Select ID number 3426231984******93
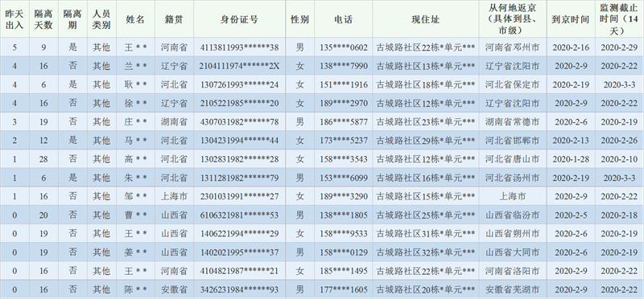 point(239,289)
